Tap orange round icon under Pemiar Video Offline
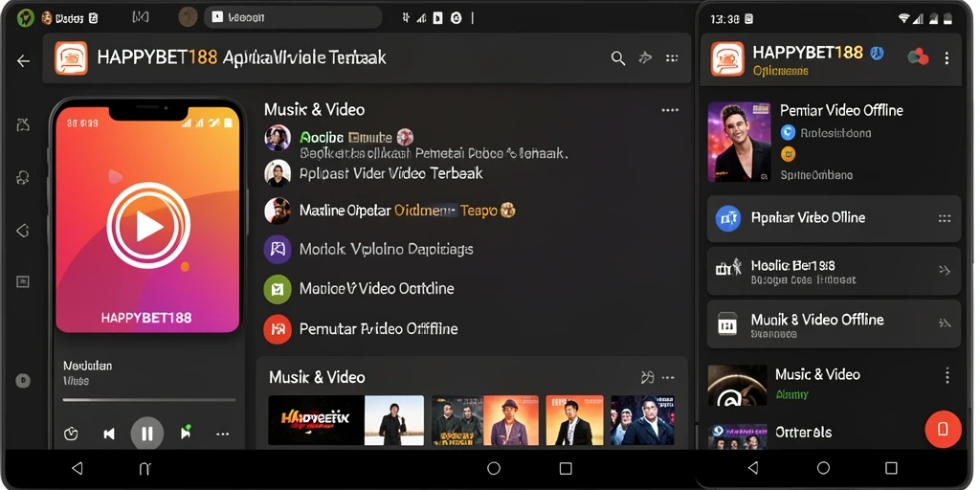This screenshot has height=490, width=980. pos(789,153)
